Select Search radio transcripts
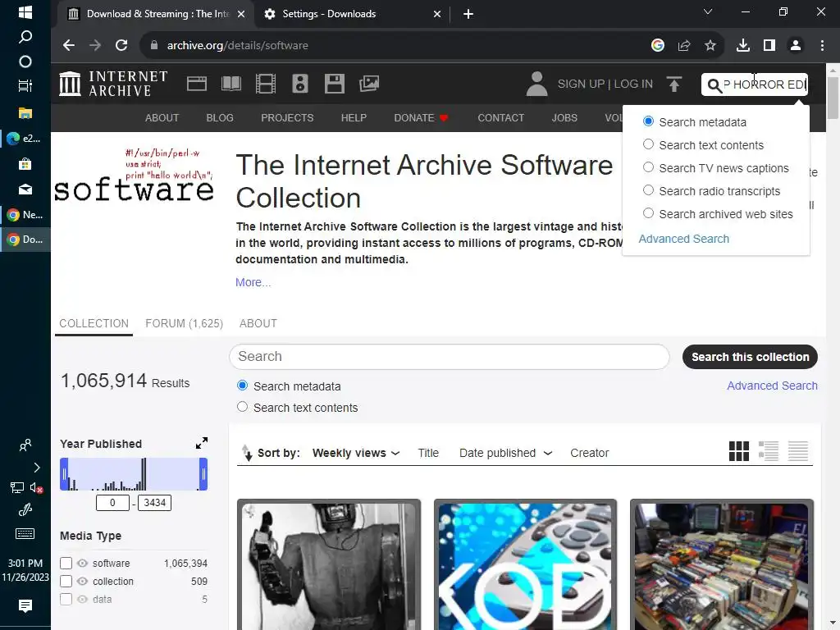 click(x=648, y=190)
